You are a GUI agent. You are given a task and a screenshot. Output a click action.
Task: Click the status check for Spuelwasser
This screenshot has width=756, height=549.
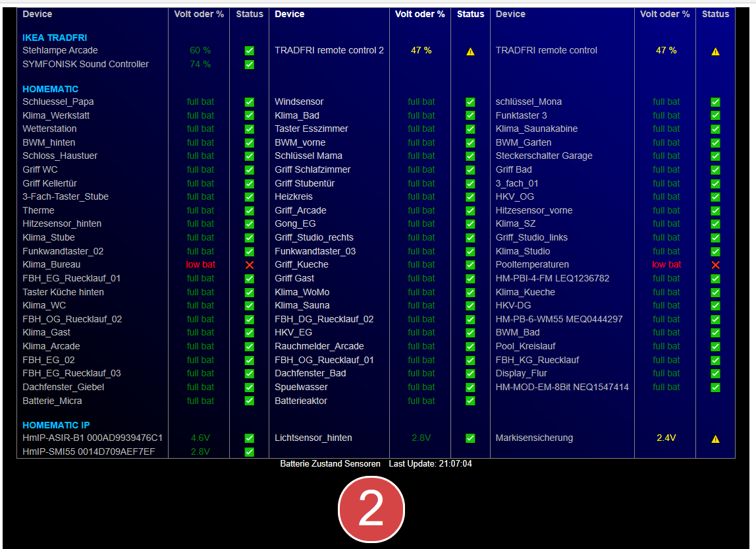(470, 388)
